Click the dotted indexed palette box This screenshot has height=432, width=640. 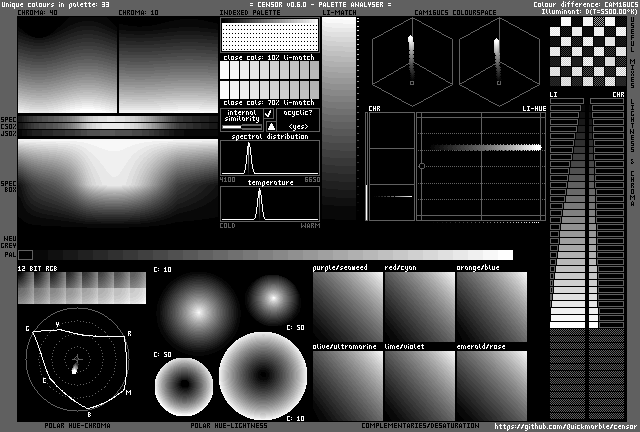[269, 36]
